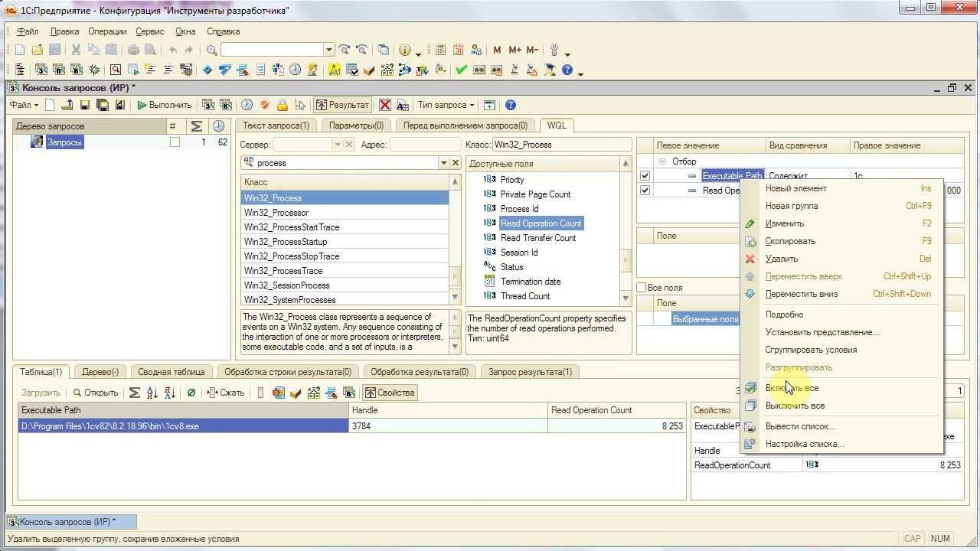Switch to the Сводная таблица tab
980x551 pixels.
171,372
